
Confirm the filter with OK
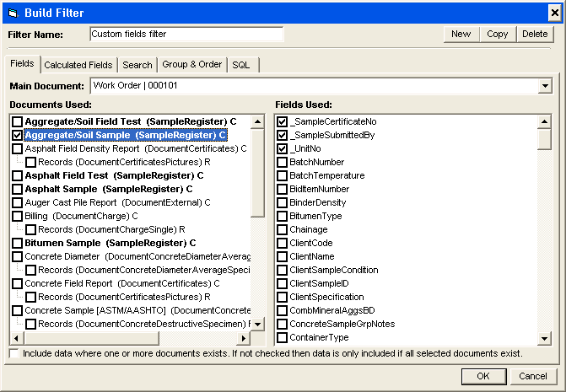pos(483,376)
